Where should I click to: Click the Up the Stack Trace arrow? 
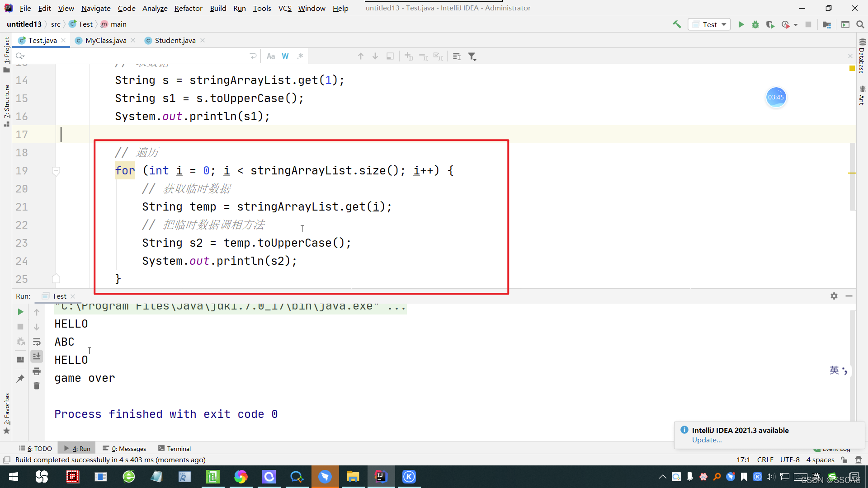pos(37,312)
